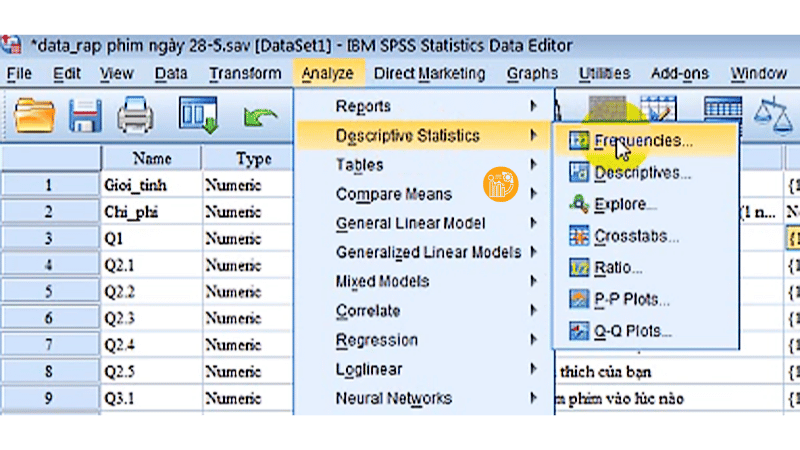Expand the Reports submenu
The image size is (800, 450).
pyautogui.click(x=363, y=106)
